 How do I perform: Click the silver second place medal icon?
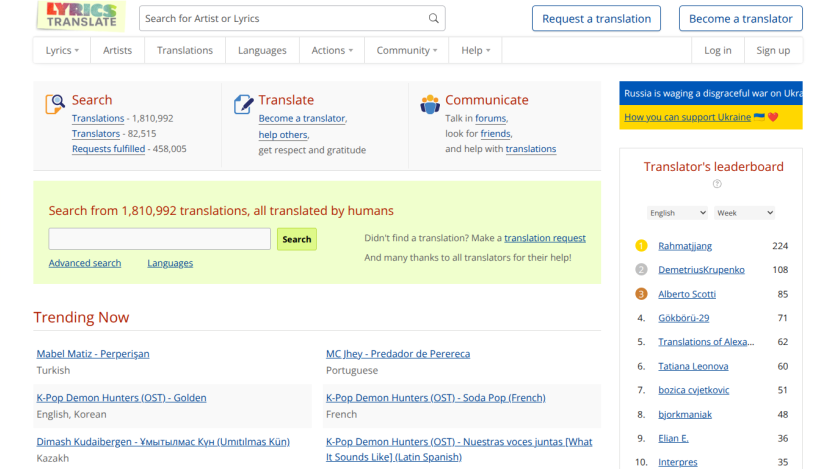[x=641, y=269]
